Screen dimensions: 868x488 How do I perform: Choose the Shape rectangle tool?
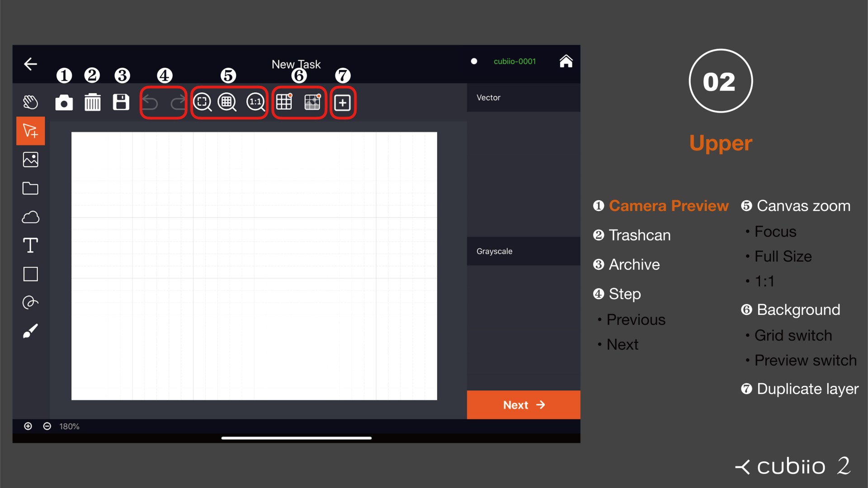(x=30, y=274)
